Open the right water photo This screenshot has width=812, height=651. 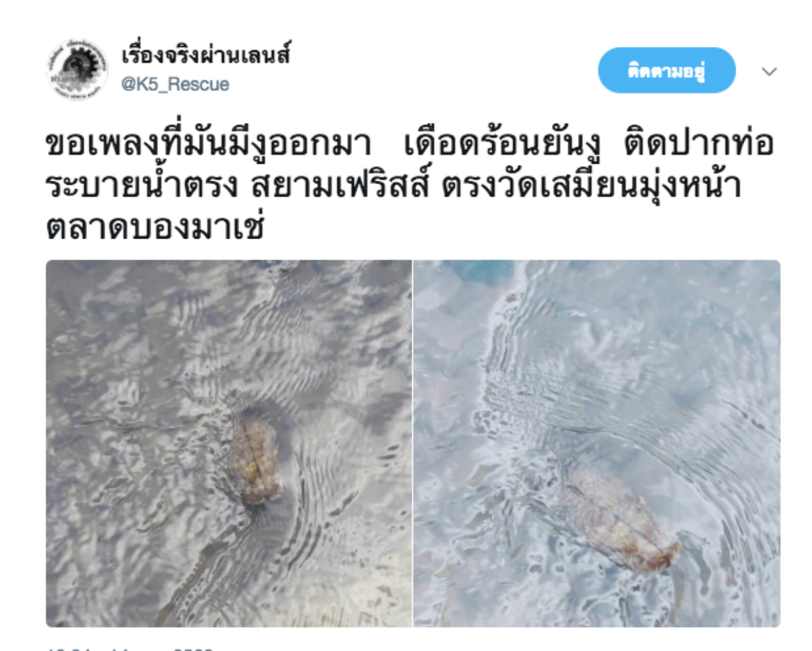point(597,444)
